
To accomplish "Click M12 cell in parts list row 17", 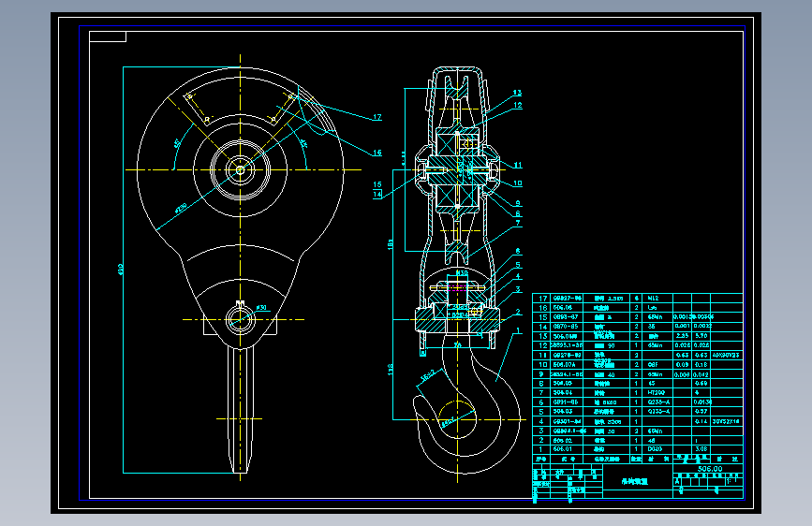I will [653, 299].
